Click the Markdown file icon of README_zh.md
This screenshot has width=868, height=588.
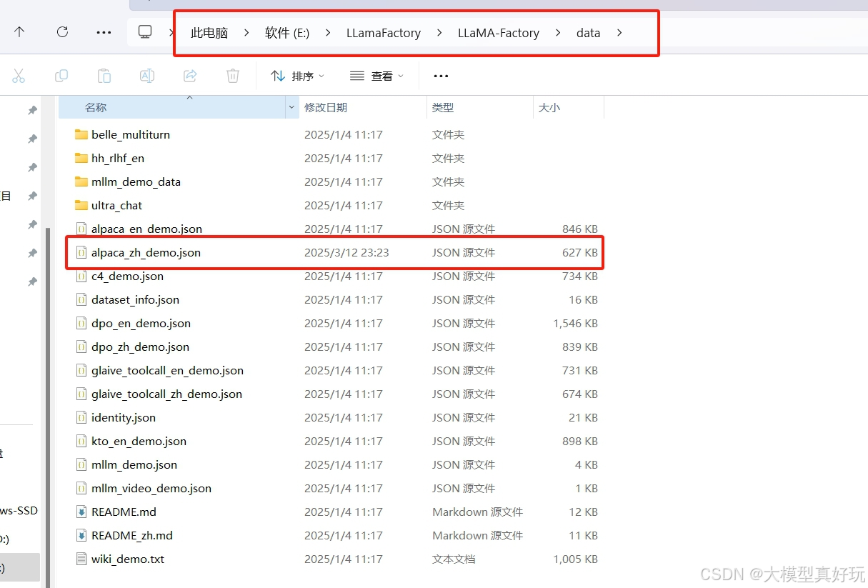click(81, 535)
